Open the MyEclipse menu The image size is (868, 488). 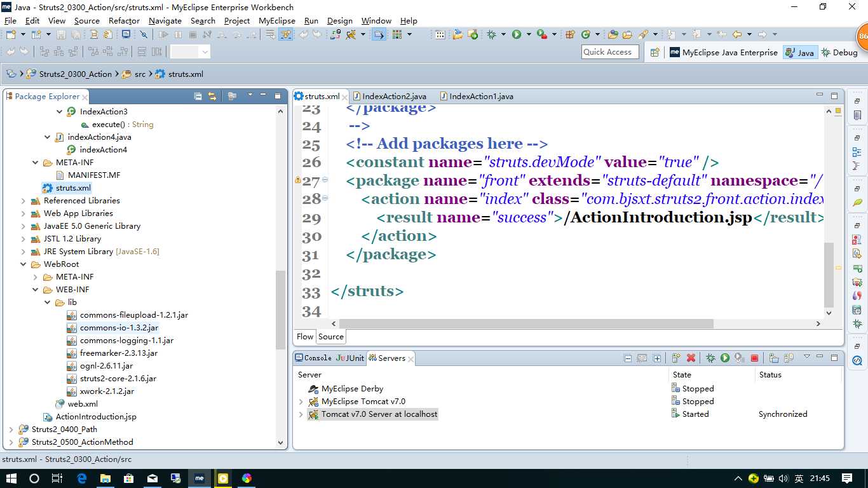pos(277,20)
